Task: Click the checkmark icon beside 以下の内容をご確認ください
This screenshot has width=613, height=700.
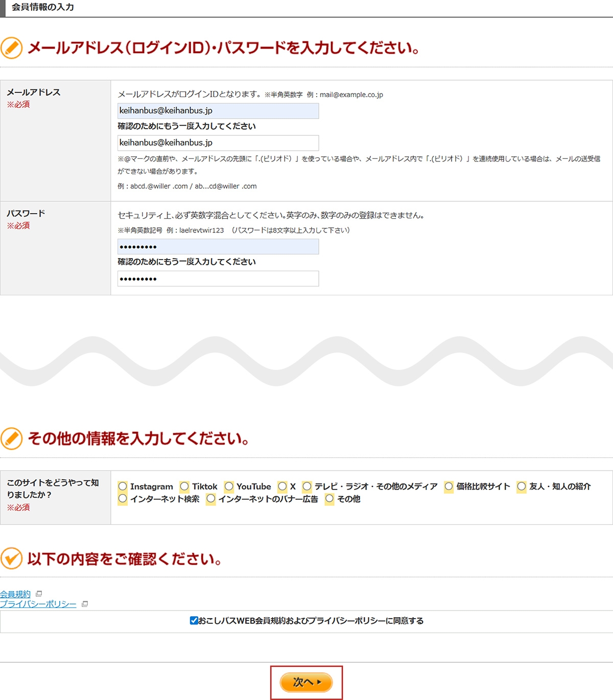Action: (12, 558)
